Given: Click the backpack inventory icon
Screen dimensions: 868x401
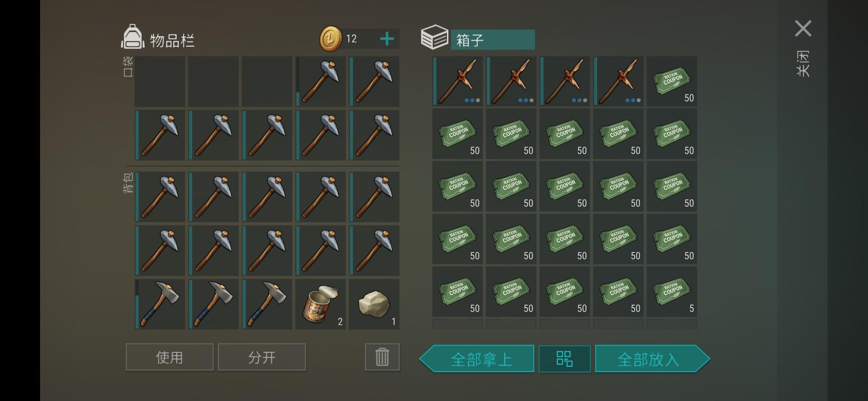Looking at the screenshot, I should click(132, 37).
